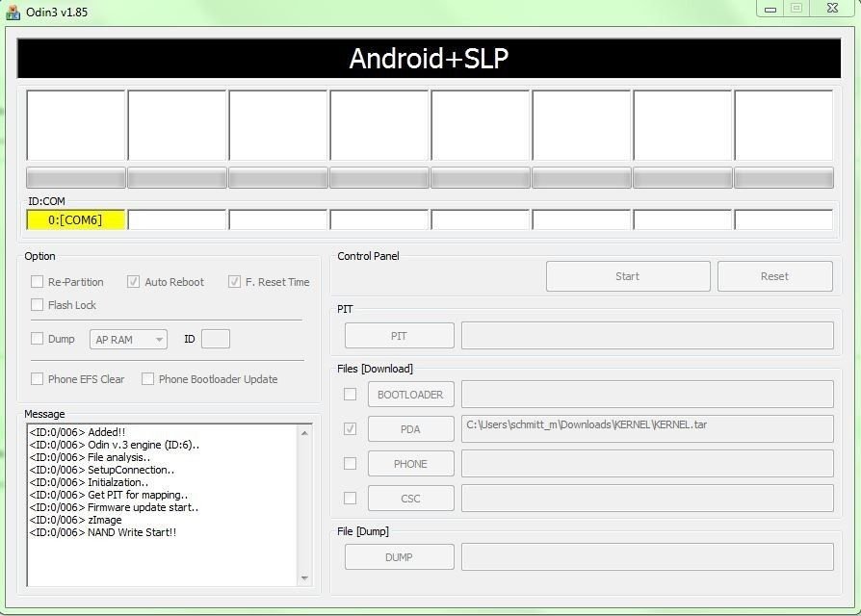Tick the checkbox beside CSC button
Screen dimensions: 861x616
350,498
